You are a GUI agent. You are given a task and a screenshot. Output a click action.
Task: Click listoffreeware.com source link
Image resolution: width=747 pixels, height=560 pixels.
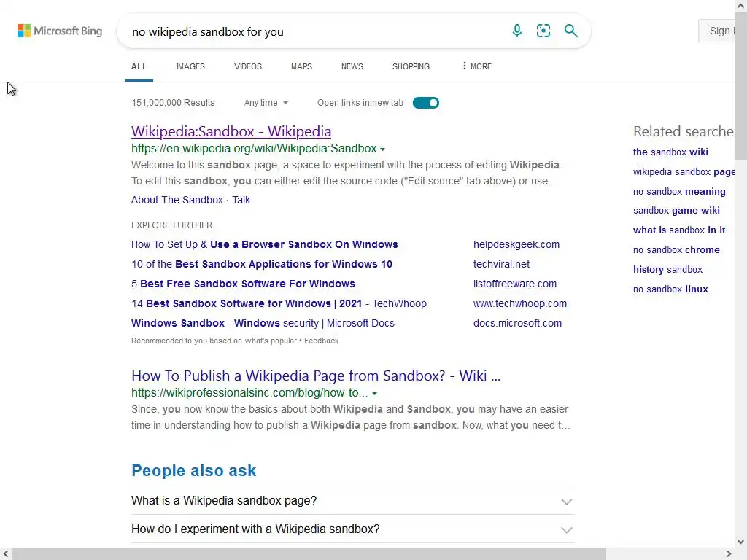[x=514, y=284]
